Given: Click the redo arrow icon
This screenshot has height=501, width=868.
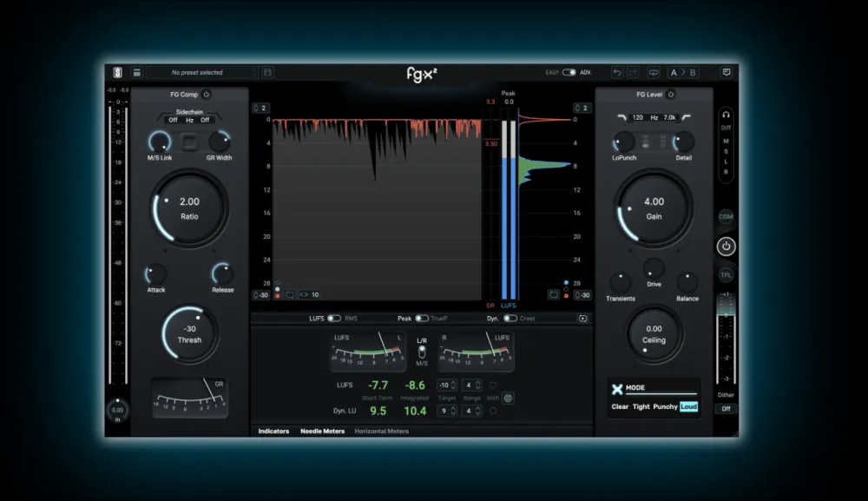Looking at the screenshot, I should tap(633, 73).
